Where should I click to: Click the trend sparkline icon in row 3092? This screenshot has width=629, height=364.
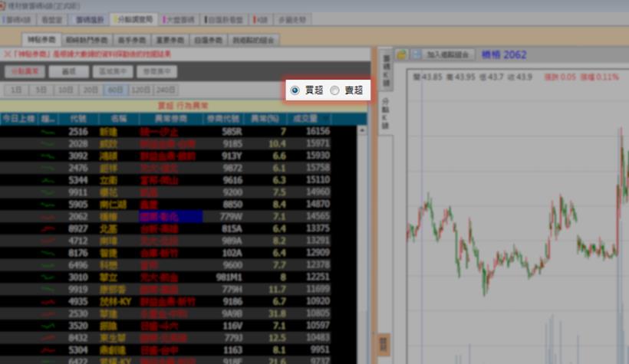point(48,156)
